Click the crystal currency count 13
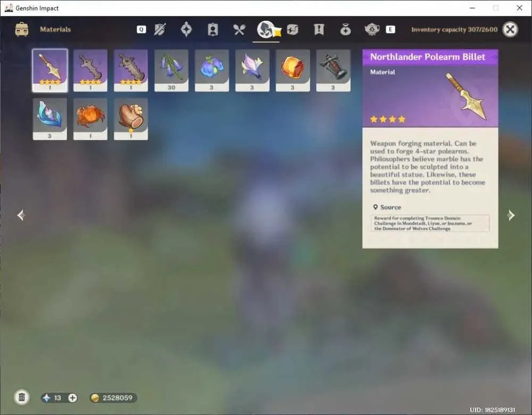The height and width of the screenshot is (415, 532). pos(57,397)
